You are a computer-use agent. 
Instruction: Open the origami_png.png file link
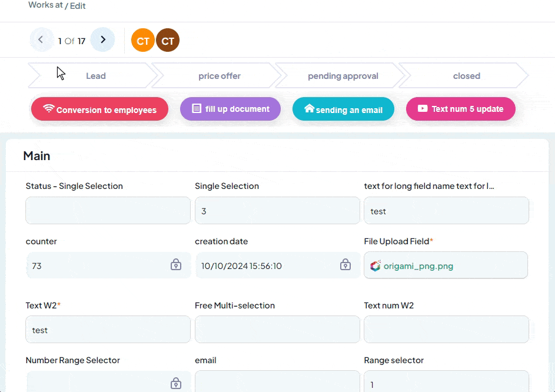pos(418,266)
